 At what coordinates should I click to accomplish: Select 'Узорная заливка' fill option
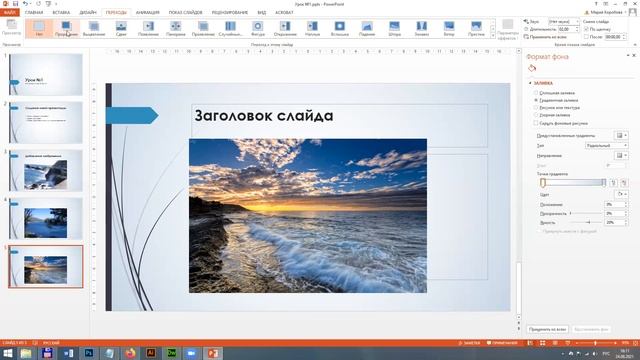click(x=552, y=115)
